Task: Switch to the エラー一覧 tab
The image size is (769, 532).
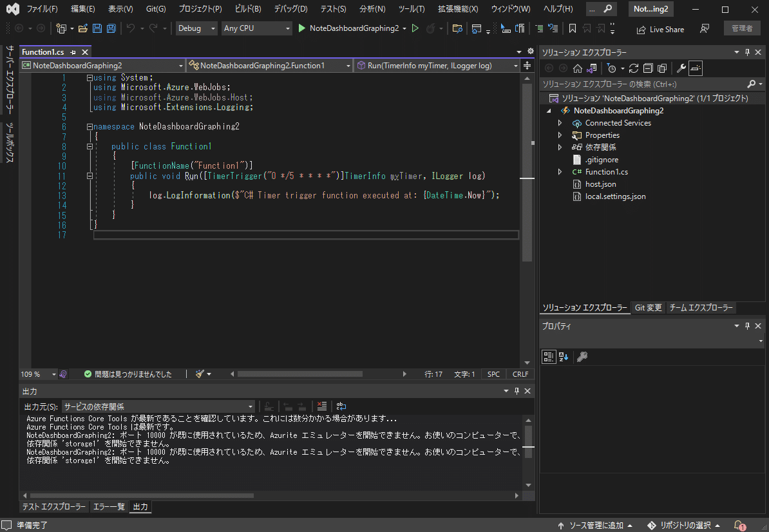Action: point(109,507)
